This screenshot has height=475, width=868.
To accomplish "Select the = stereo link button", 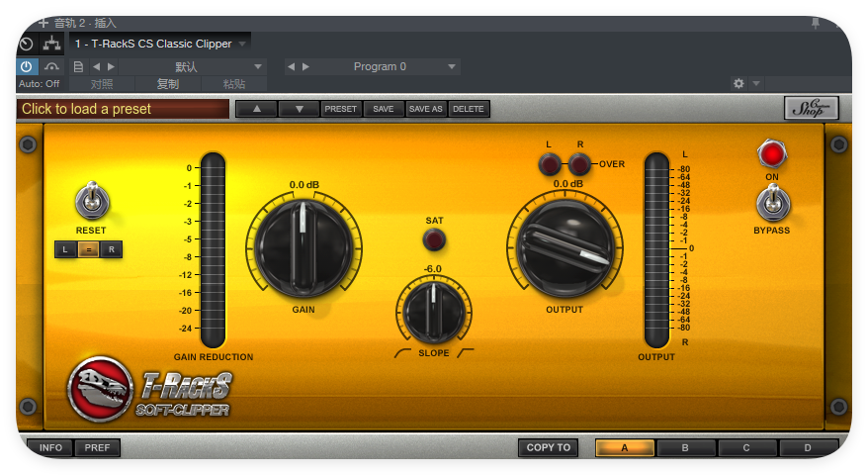I will click(x=89, y=249).
